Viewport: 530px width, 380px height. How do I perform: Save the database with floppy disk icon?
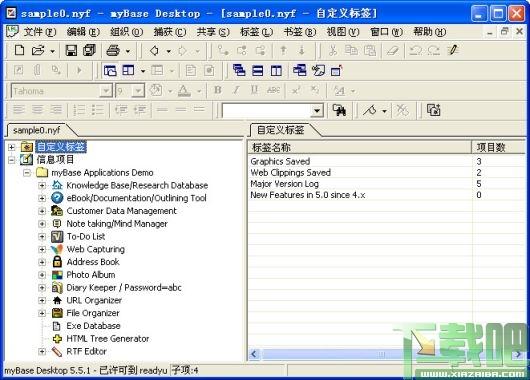[71, 50]
